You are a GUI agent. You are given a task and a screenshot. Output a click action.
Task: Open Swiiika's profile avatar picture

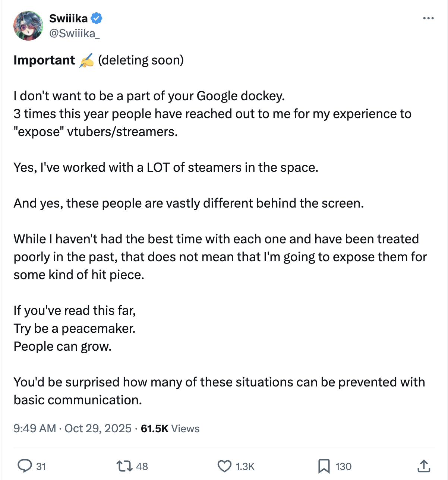click(28, 26)
